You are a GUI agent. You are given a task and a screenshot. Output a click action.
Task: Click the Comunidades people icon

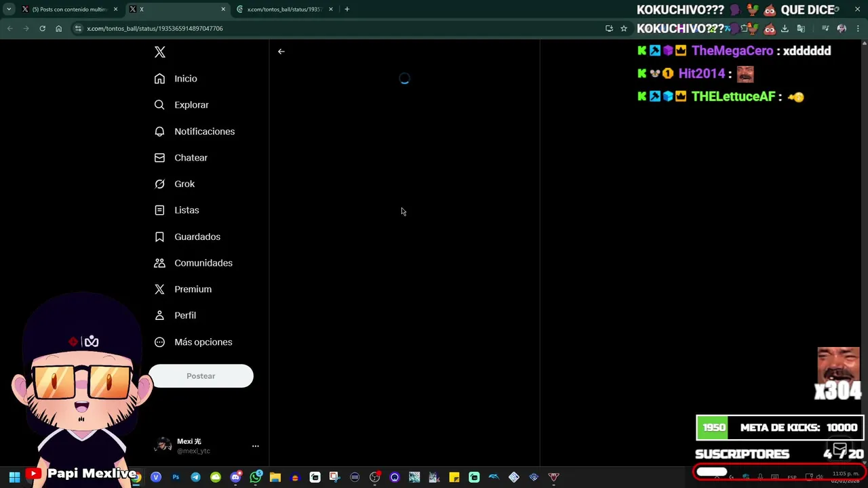coord(159,263)
